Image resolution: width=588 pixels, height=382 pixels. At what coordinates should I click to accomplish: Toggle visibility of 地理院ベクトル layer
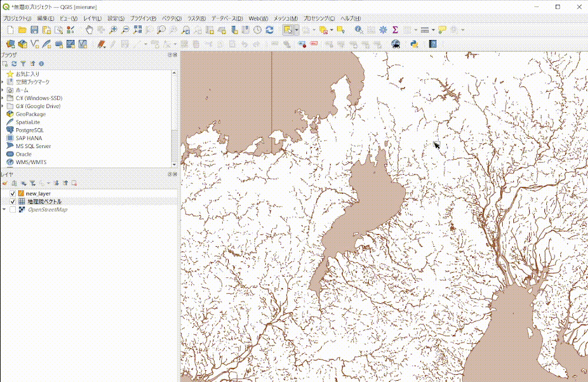tap(12, 202)
